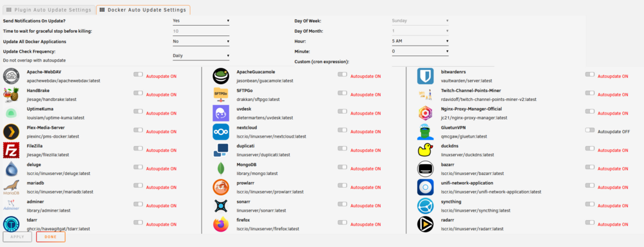Click the sonarr icon
The image size is (644, 247).
(220, 206)
